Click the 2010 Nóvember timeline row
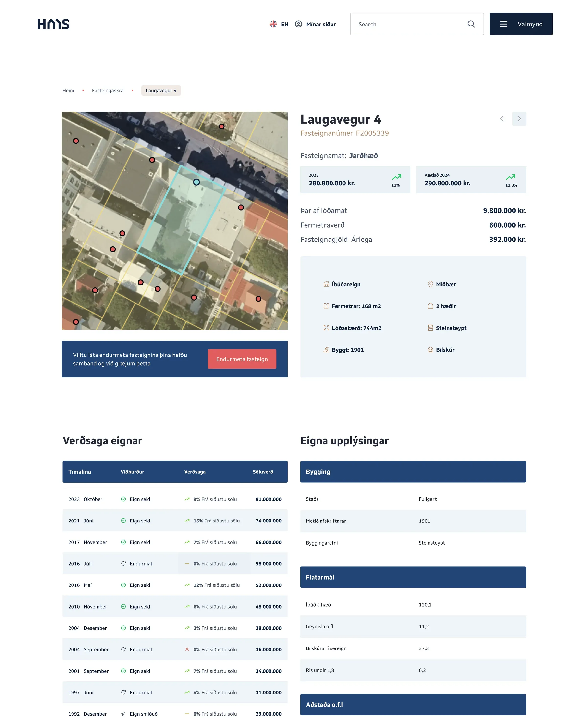Screen dimensions: 588x724 click(x=175, y=606)
